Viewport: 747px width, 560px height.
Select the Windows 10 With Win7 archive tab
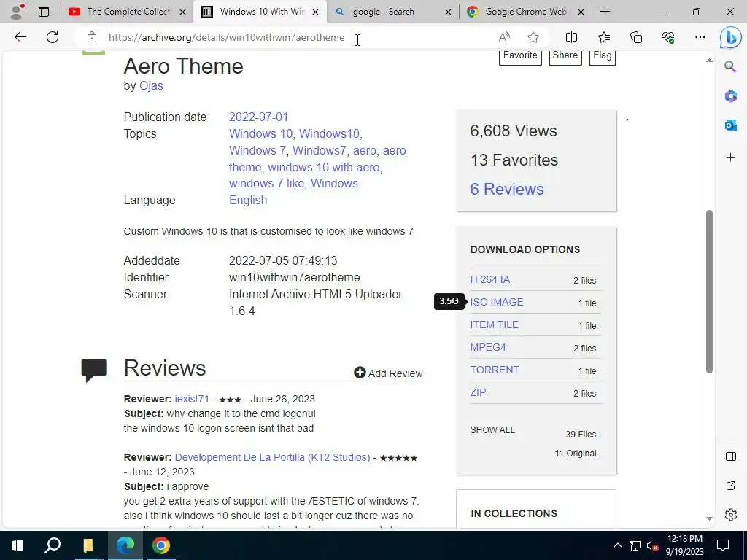pos(260,12)
